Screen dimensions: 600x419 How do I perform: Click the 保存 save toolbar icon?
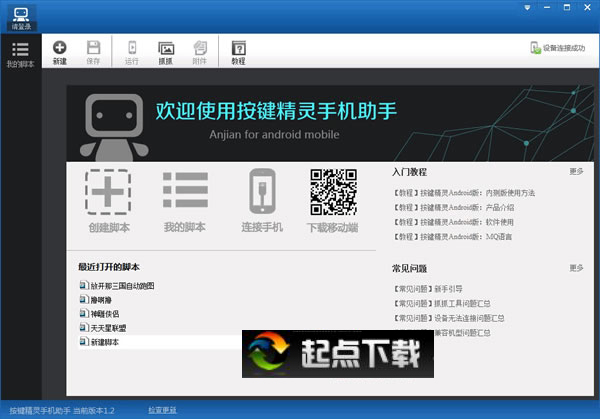93,52
